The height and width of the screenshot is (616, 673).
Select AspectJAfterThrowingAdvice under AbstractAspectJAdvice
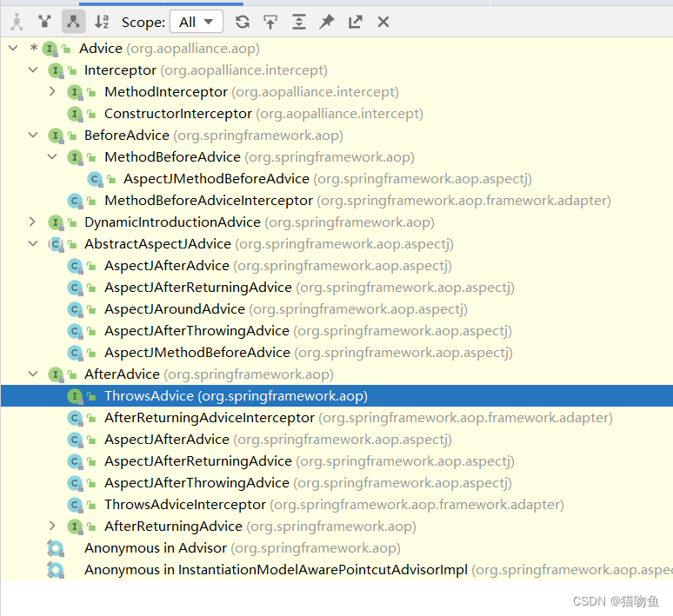[x=336, y=331]
